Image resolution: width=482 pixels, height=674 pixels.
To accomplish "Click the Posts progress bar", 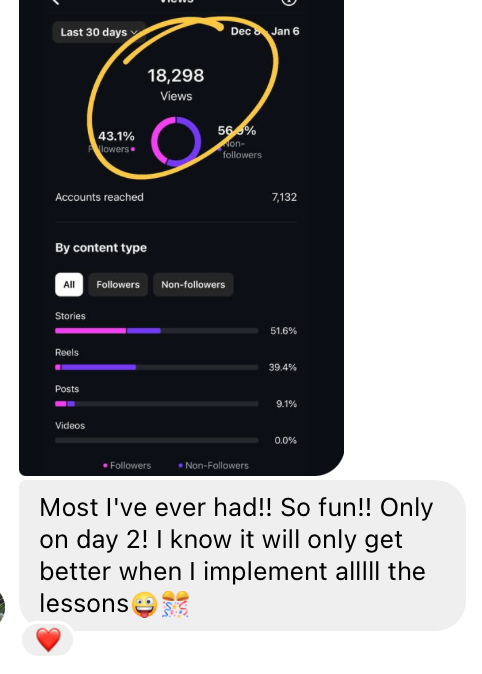I will [157, 404].
